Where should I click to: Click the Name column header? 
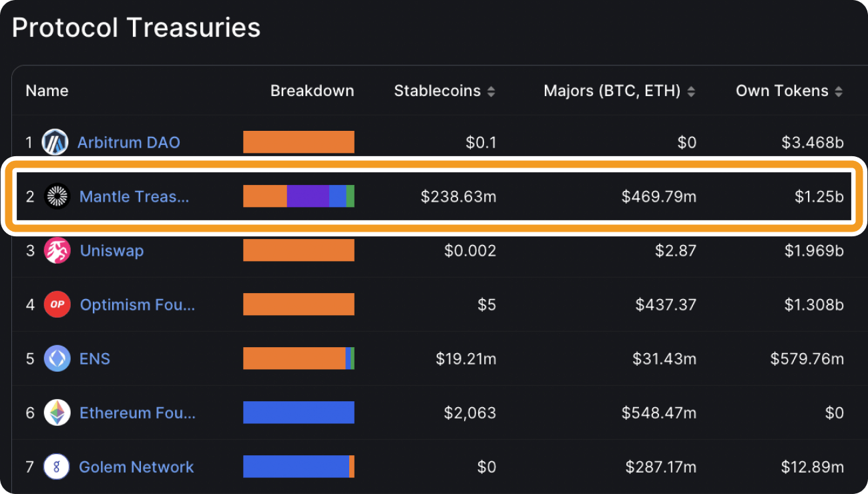[47, 91]
